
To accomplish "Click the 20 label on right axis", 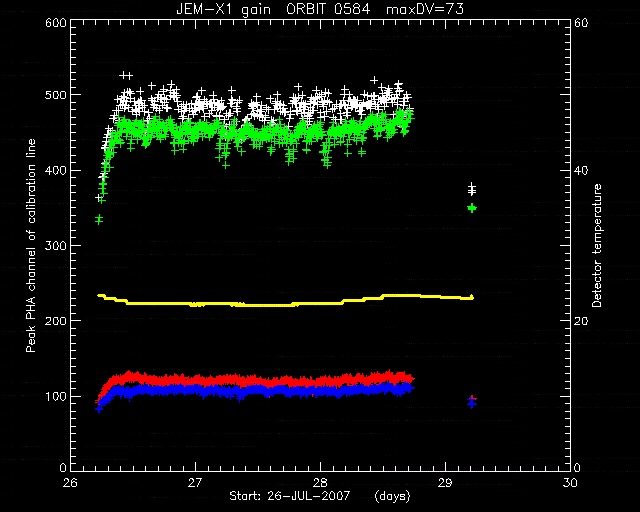I will pyautogui.click(x=581, y=321).
